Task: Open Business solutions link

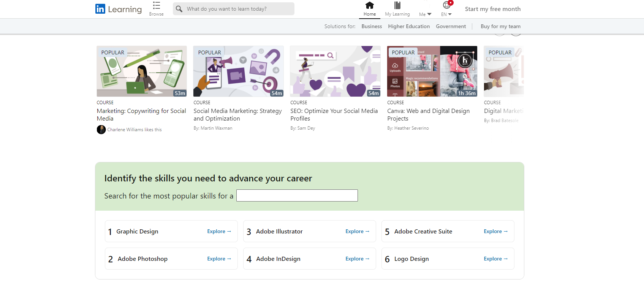Action: coord(372,26)
